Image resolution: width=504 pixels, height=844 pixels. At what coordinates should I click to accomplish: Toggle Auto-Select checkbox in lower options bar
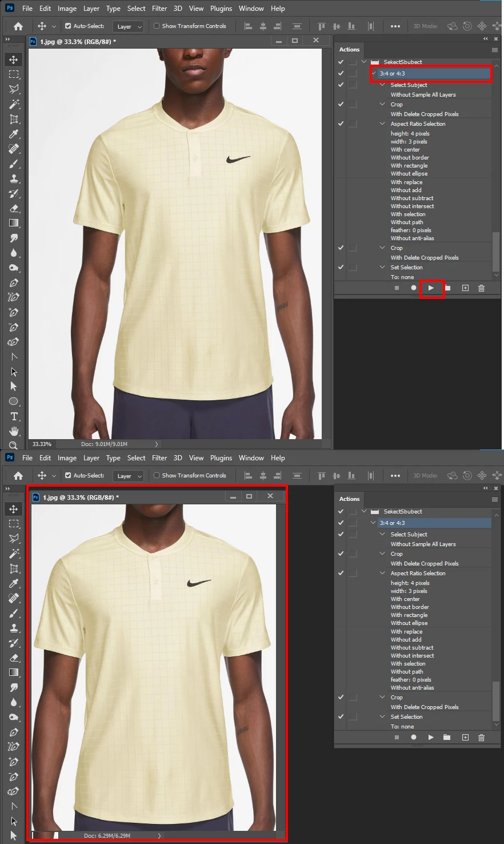(x=68, y=475)
